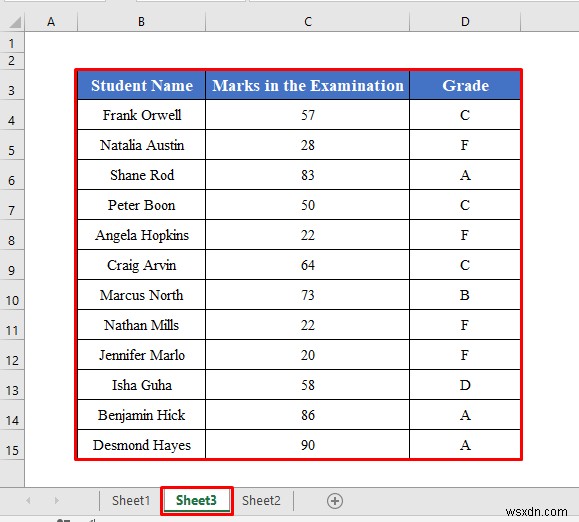
Task: Select the Craig Arvin cell
Action: coord(141,265)
